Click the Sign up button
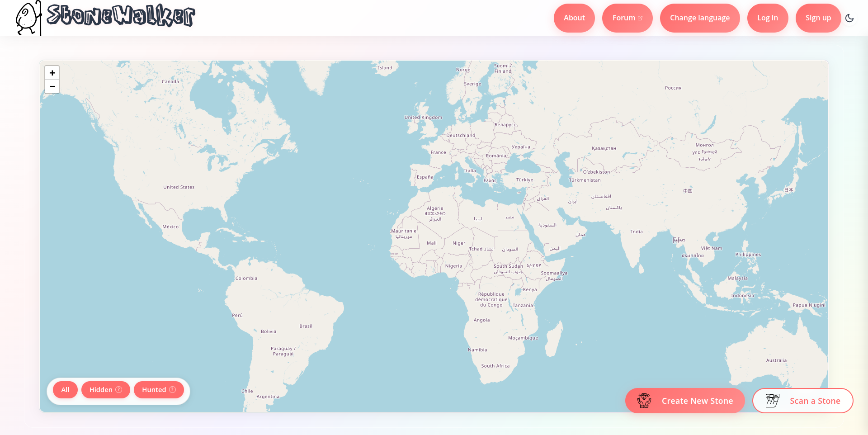Image resolution: width=868 pixels, height=435 pixels. [x=818, y=18]
